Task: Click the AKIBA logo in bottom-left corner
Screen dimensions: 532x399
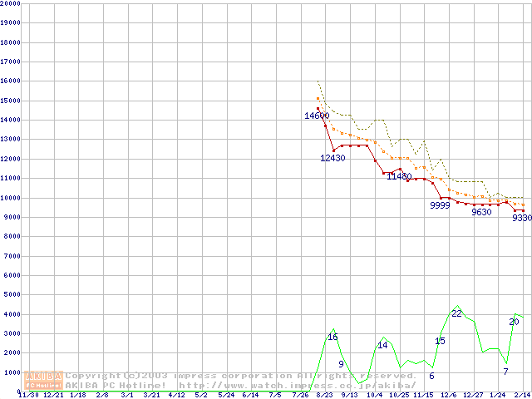Action: pos(43,380)
